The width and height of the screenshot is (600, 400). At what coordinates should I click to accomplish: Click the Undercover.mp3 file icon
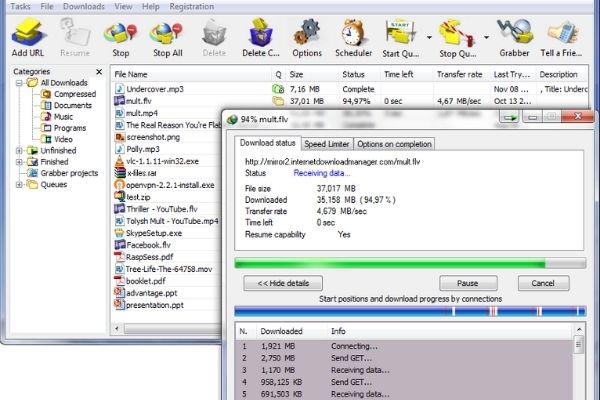[120, 89]
